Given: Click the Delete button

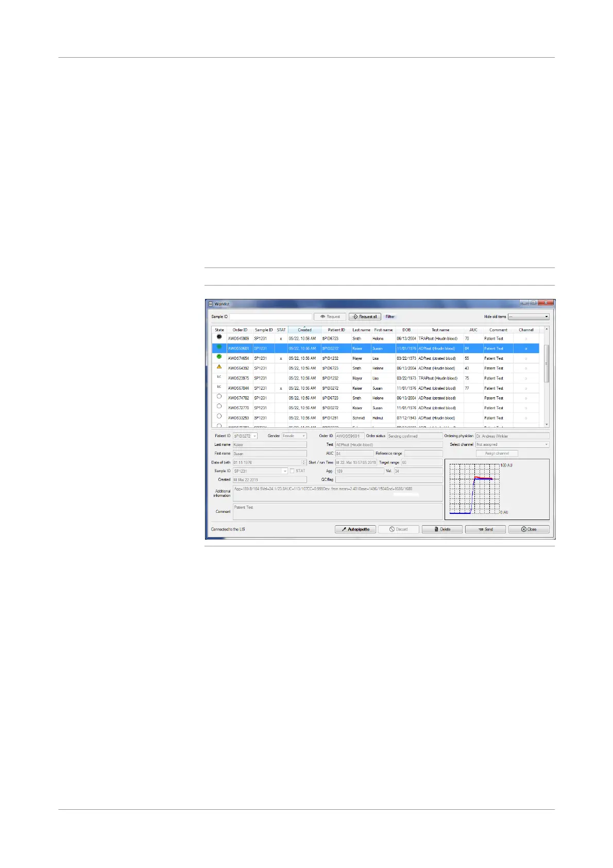Looking at the screenshot, I should [442, 529].
